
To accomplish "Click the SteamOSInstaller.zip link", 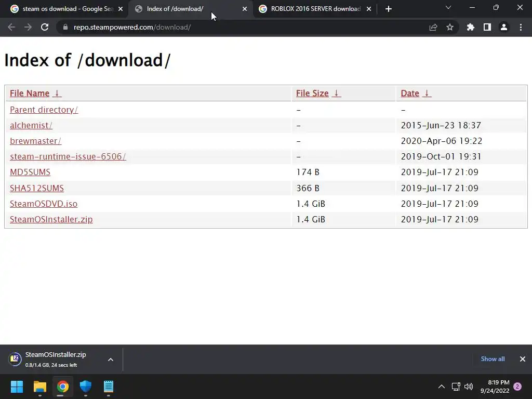I will (51, 220).
